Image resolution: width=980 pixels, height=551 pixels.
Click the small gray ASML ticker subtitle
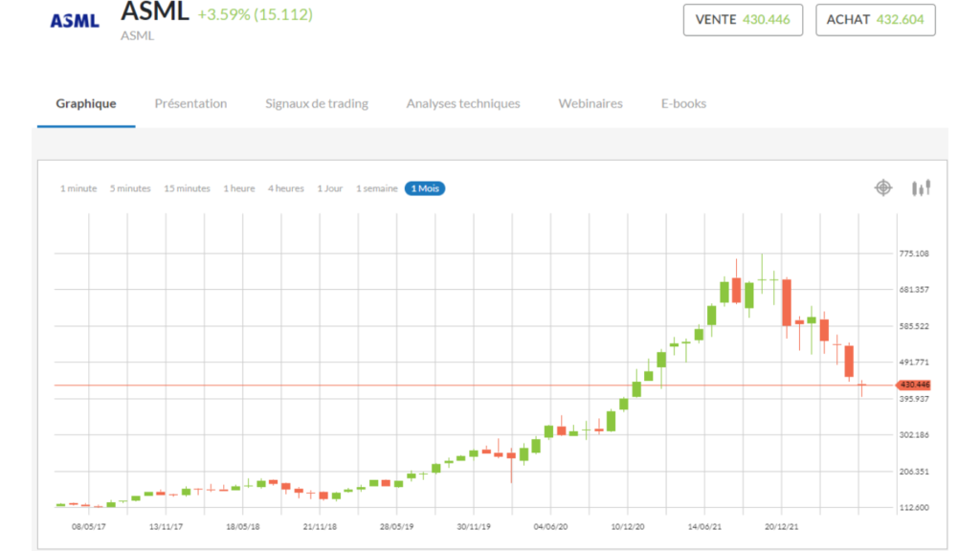(137, 35)
